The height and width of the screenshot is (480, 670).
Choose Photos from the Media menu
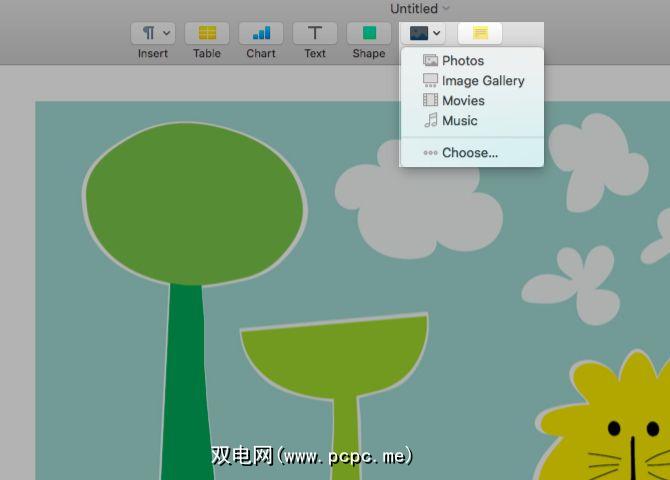coord(472,61)
